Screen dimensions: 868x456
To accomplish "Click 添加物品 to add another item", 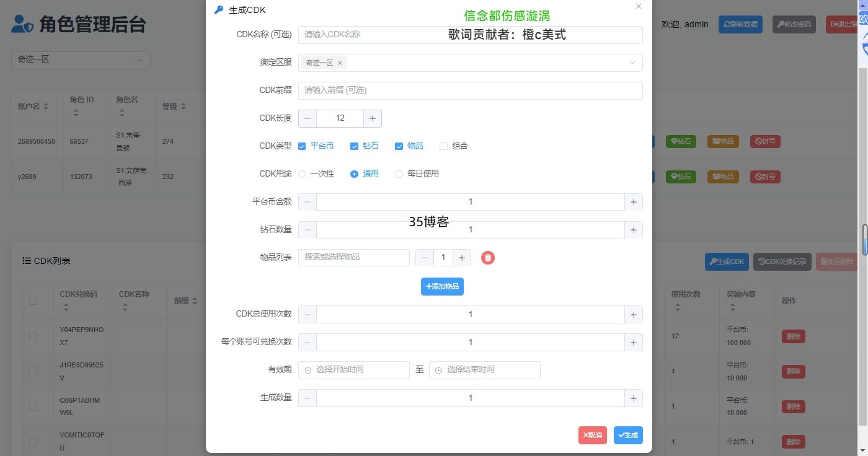I will (442, 286).
